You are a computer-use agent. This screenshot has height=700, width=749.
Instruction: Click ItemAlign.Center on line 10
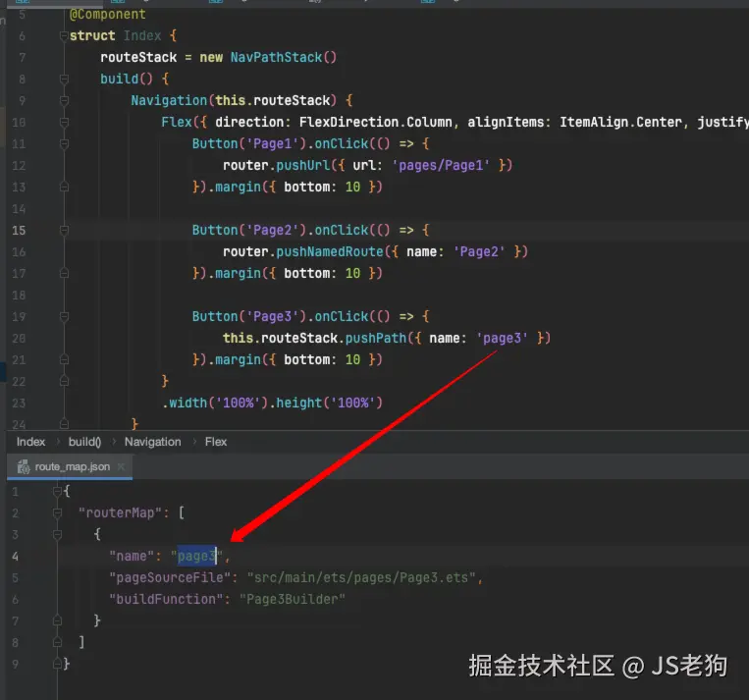pos(621,123)
